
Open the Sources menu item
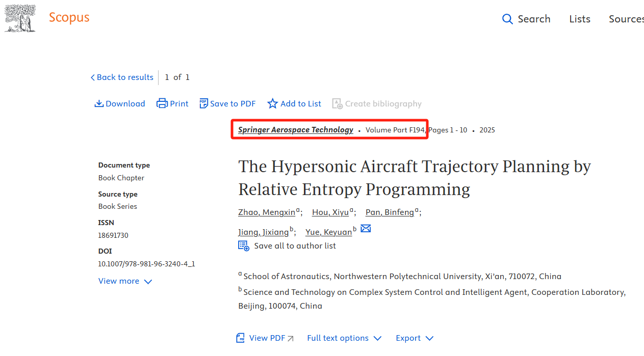point(626,19)
